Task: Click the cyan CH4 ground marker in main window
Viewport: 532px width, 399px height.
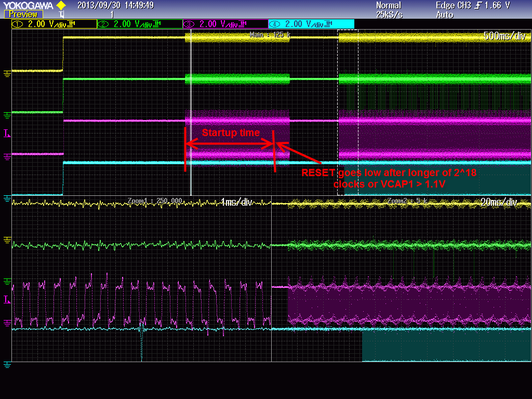Action: [7, 198]
